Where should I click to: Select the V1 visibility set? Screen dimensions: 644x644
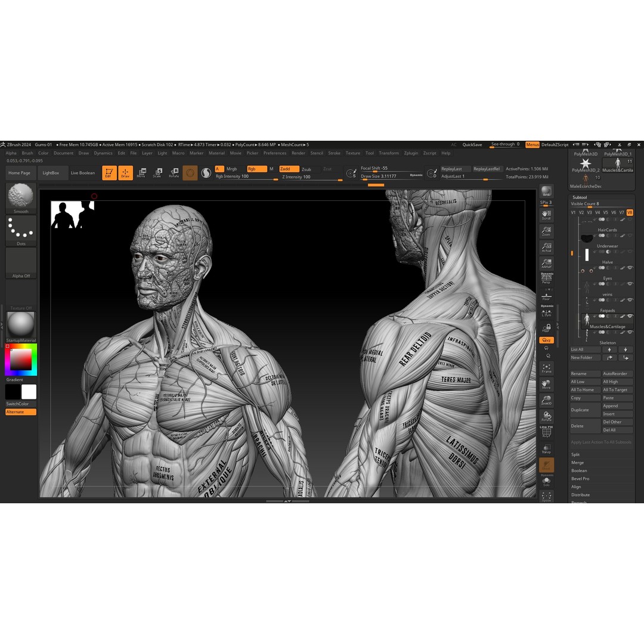(574, 212)
